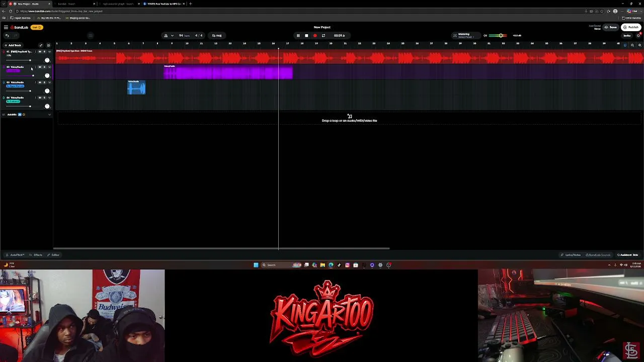The height and width of the screenshot is (362, 644).
Task: Select the blue audio clip on track 03
Action: coord(136,87)
